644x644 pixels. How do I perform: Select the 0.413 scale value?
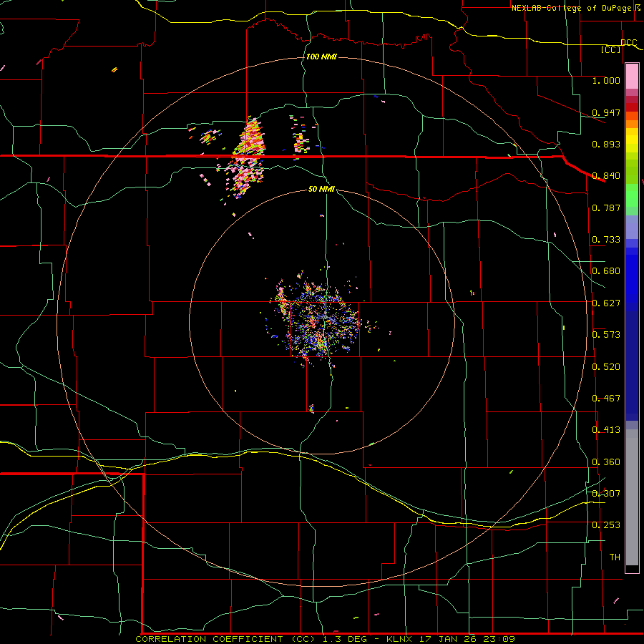606,429
